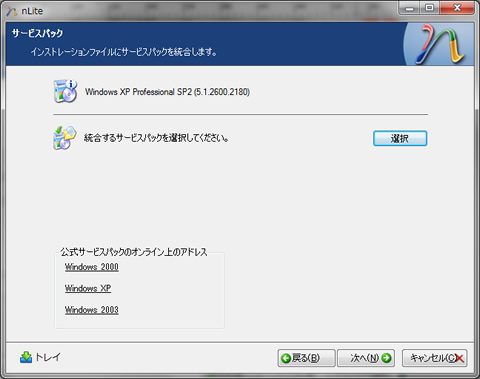Minimize the nLite window
The image size is (480, 379).
click(410, 8)
